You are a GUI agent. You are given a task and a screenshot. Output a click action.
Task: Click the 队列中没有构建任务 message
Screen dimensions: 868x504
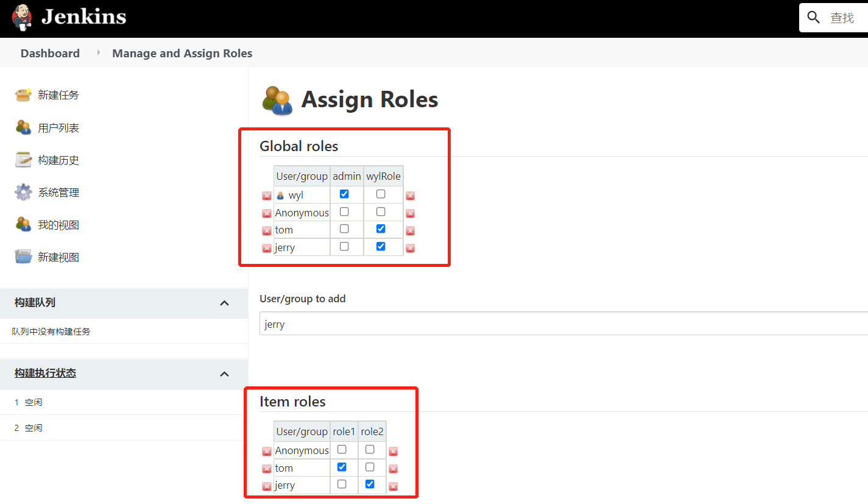coord(51,332)
